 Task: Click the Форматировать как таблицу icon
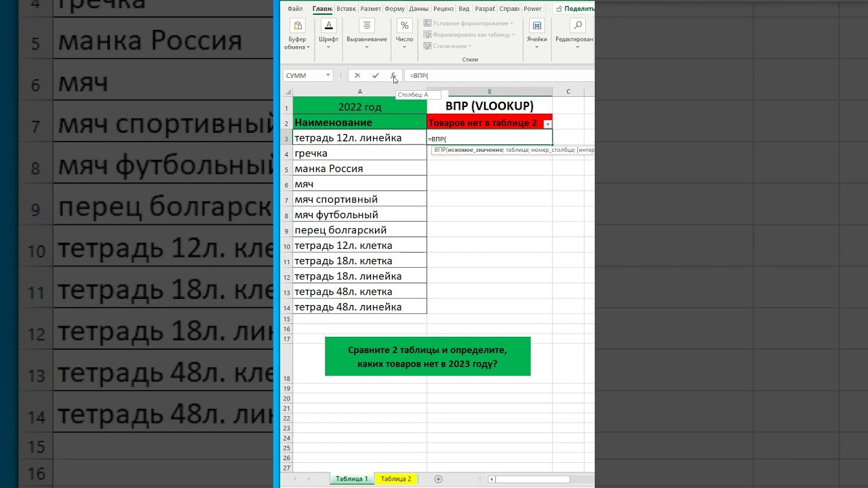tap(428, 35)
